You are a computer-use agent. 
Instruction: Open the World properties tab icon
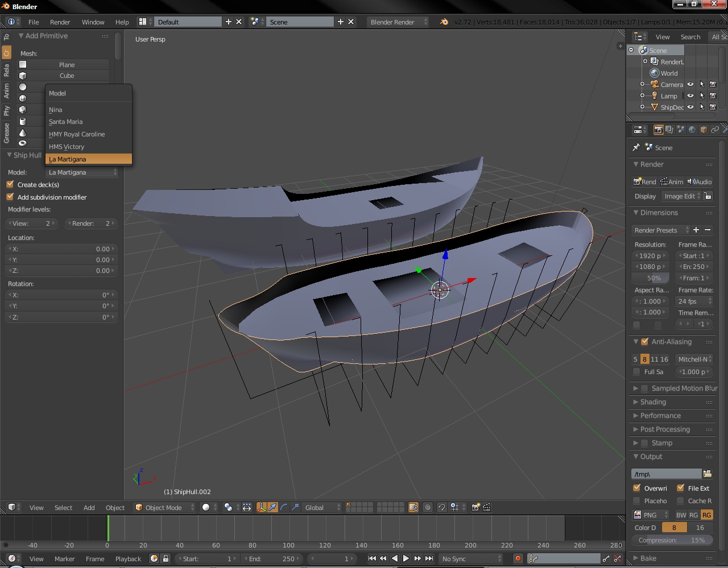tap(692, 130)
